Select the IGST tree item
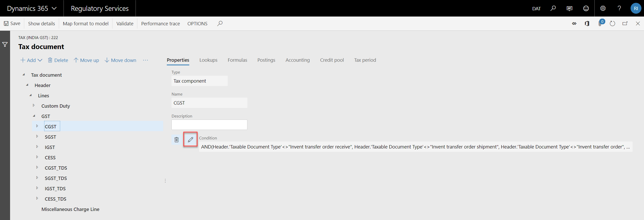The width and height of the screenshot is (644, 220). pyautogui.click(x=50, y=147)
